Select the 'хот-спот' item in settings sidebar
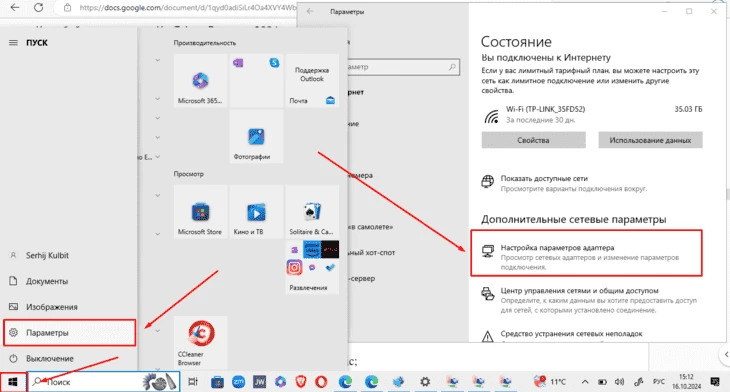730x392 pixels. (372, 252)
